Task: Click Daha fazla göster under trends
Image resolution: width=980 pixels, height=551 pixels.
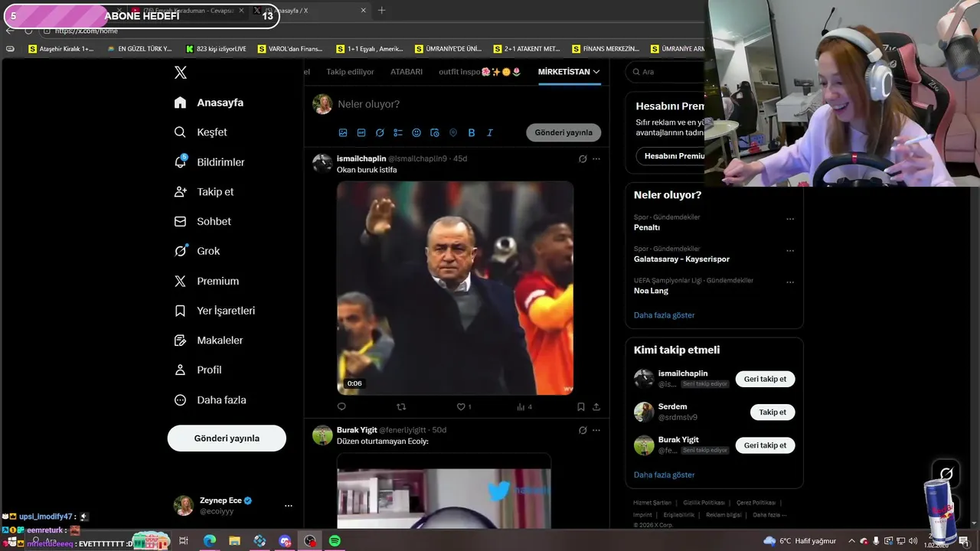Action: tap(665, 315)
